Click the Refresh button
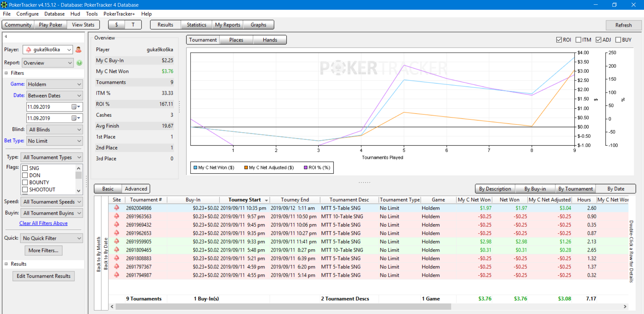 tap(624, 25)
